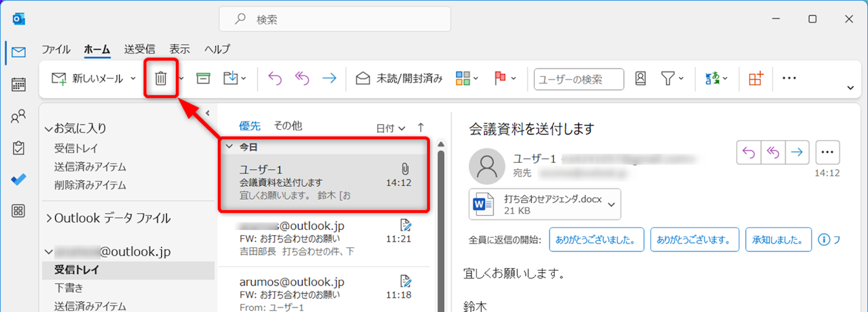
Task: Click the ありがとうございました。 suggested reply
Action: coord(596,240)
